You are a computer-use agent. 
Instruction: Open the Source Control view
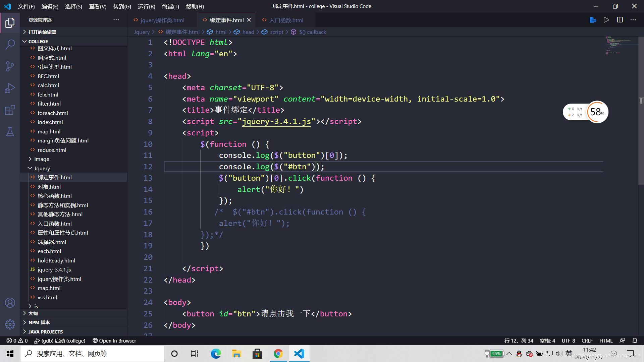click(10, 66)
